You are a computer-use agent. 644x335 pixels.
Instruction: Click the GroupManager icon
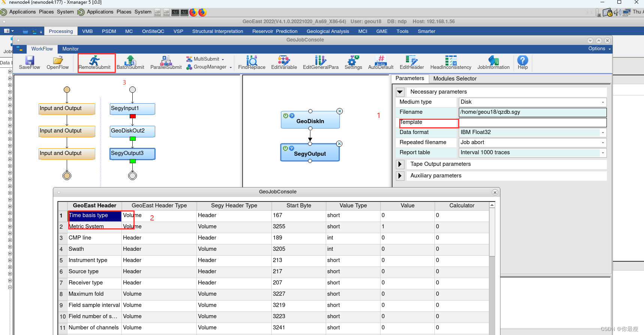point(189,67)
